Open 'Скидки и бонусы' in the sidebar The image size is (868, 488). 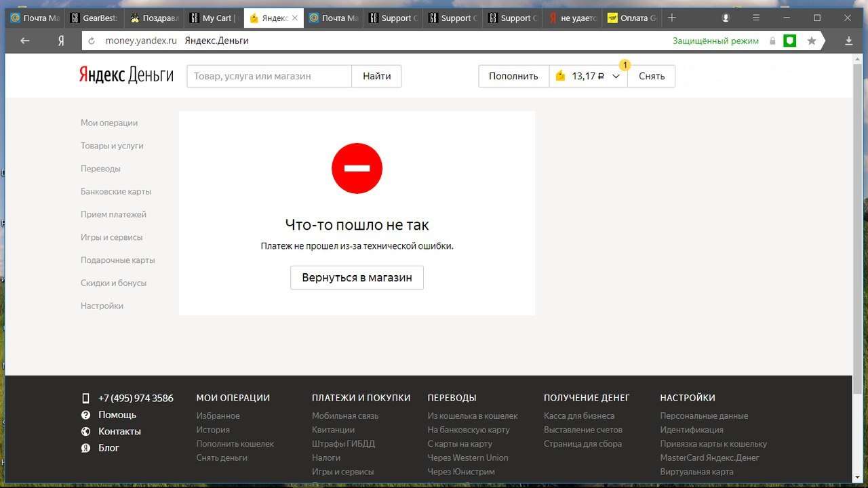(x=113, y=283)
